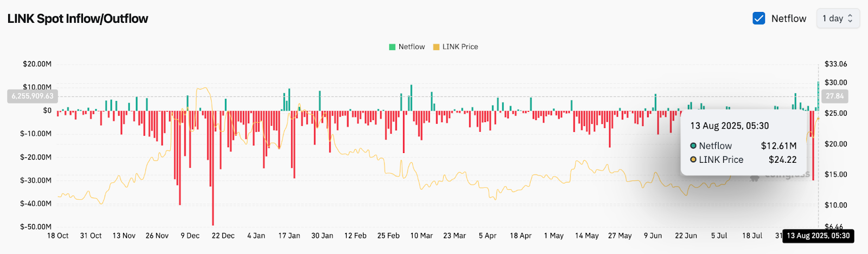Click the deepest red outflow bar near 22 Dec
Viewport: 868px width, 254px height.
(x=213, y=168)
